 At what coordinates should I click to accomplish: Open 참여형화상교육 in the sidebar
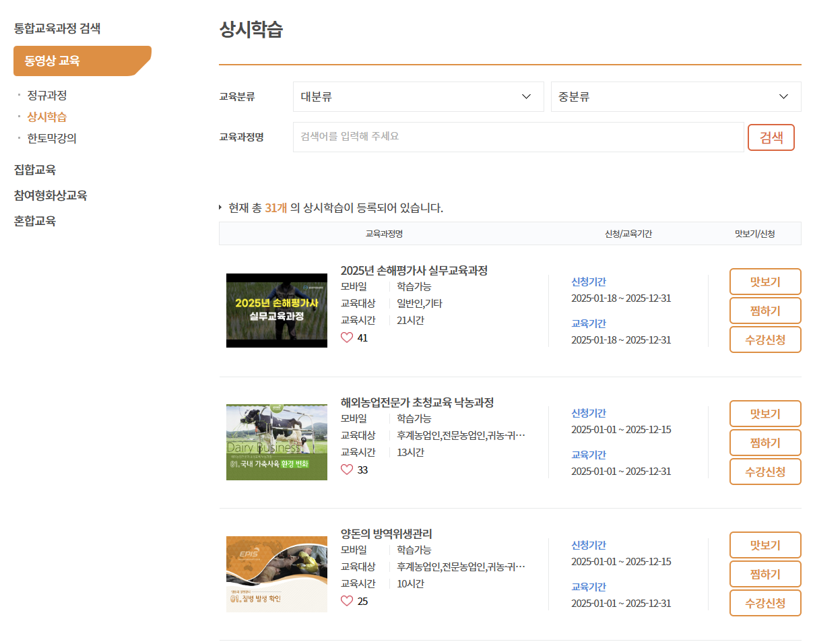coord(51,195)
